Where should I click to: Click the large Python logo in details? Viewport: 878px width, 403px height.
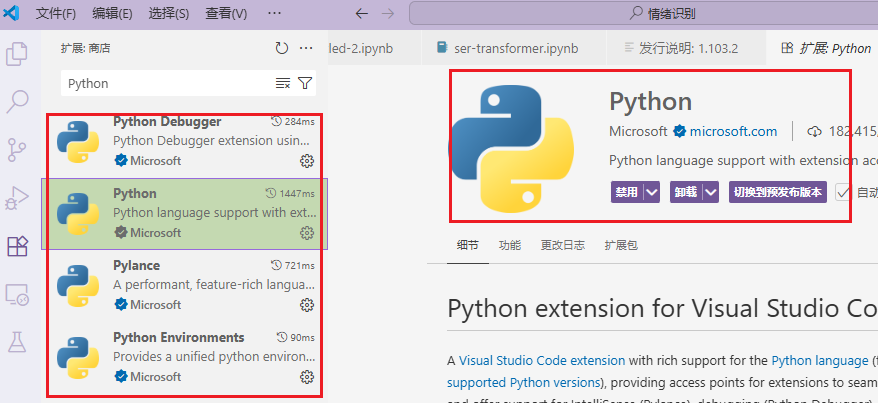(512, 149)
